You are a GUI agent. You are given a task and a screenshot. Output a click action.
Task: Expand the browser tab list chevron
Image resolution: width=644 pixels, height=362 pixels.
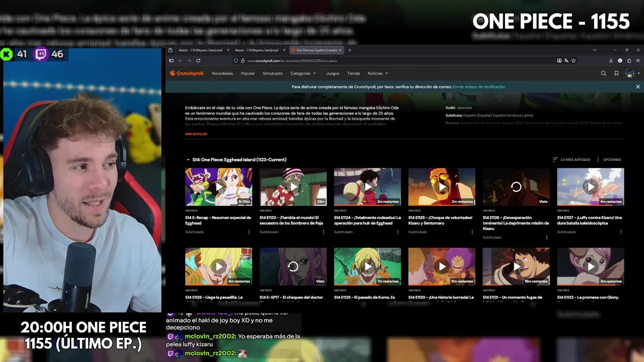[594, 50]
